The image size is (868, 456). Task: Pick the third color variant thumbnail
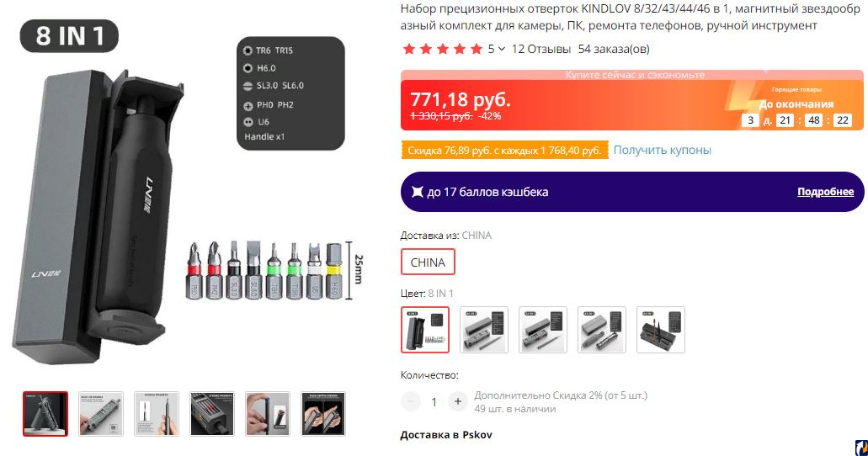pos(542,329)
